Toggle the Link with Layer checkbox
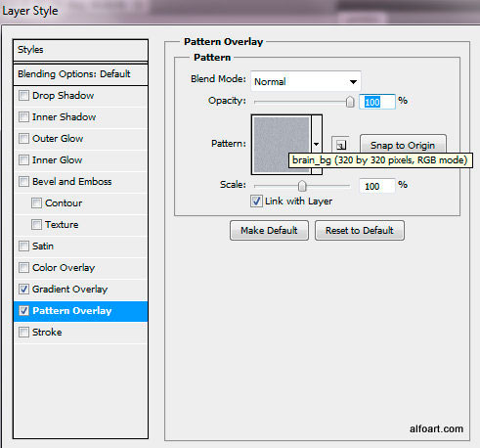 tap(256, 202)
